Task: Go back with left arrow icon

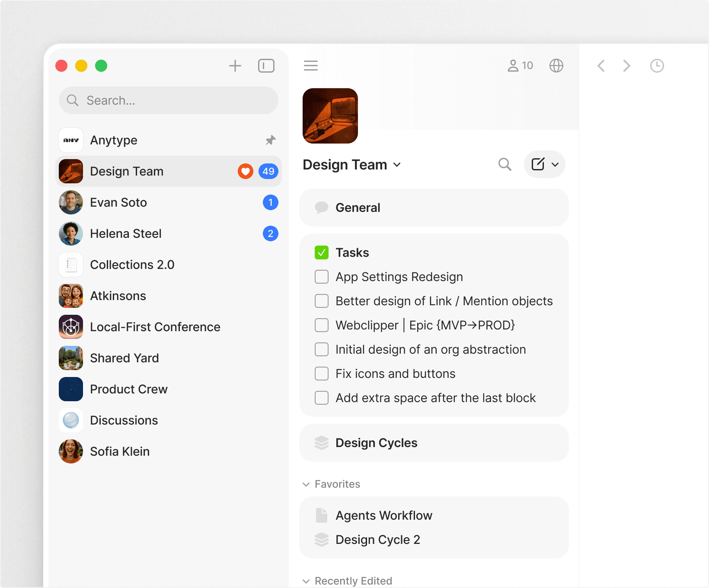Action: pyautogui.click(x=601, y=66)
